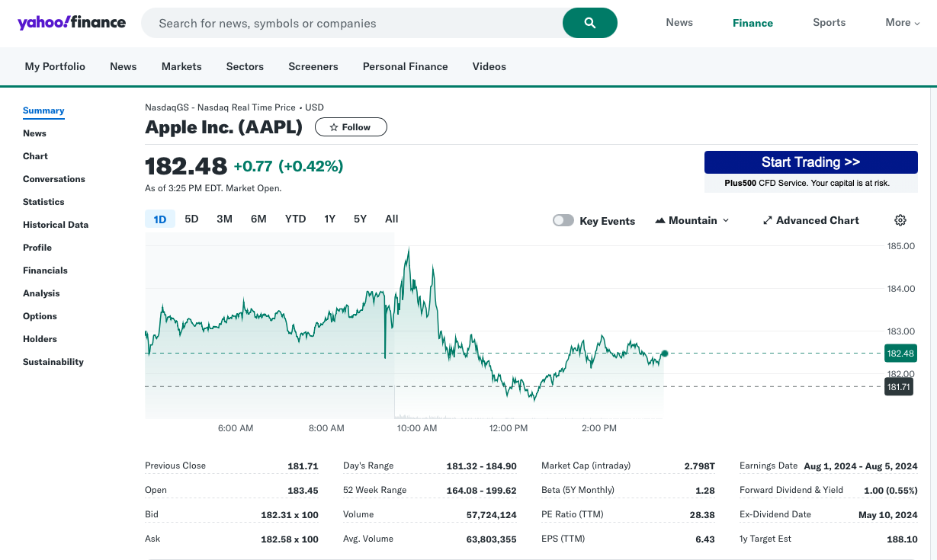Open Conversations in the sidebar
The height and width of the screenshot is (560, 937).
click(54, 179)
